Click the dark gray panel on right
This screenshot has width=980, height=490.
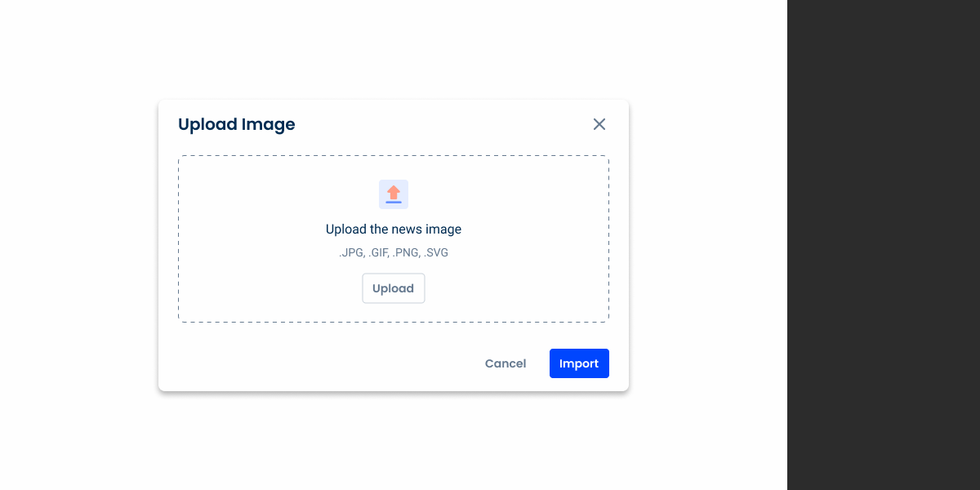(x=884, y=245)
